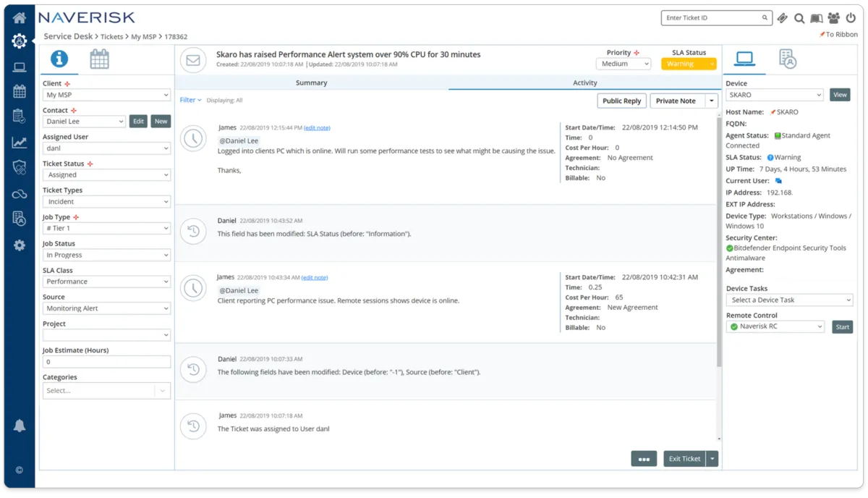Open the Remote Control Naverisk RC dropdown

pyautogui.click(x=775, y=327)
